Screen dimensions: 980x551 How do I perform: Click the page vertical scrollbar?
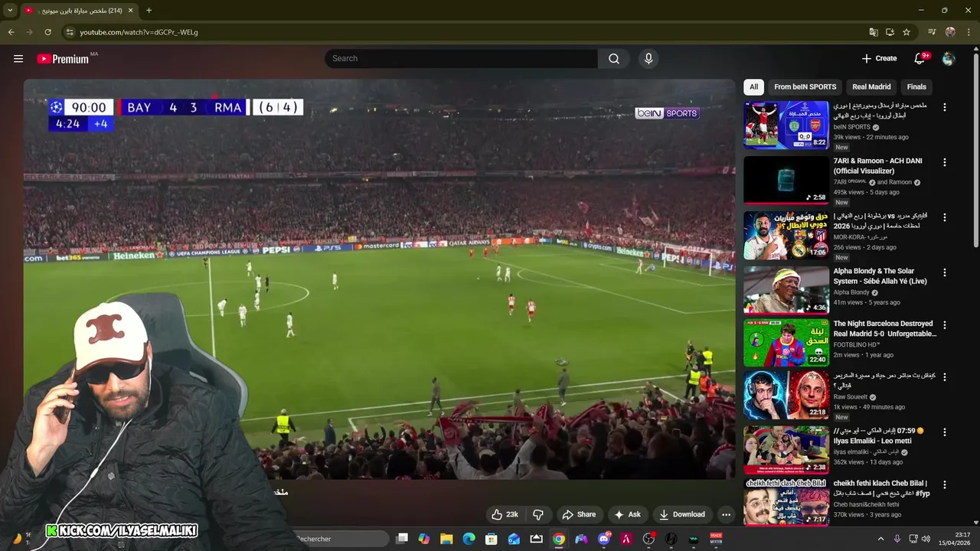click(x=975, y=149)
